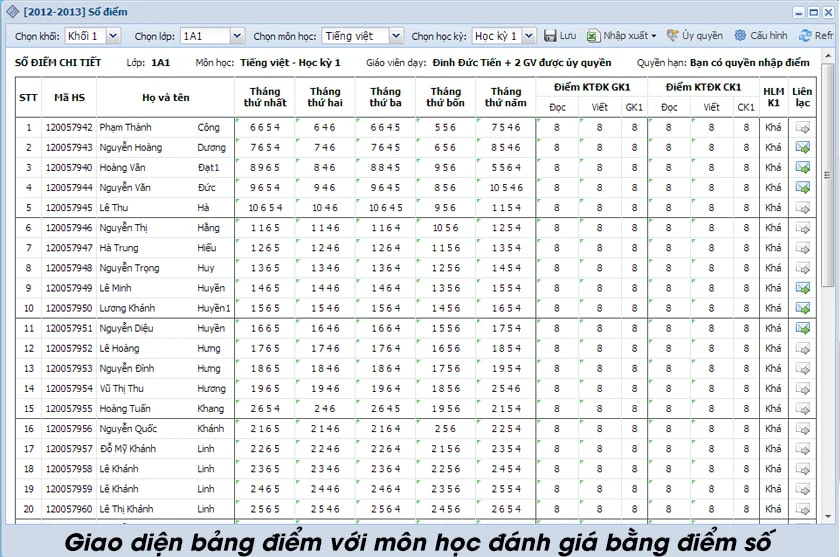Open green contact icon for Nguyễn Hoàng Dương
Screen dimensions: 840x557
802,147
